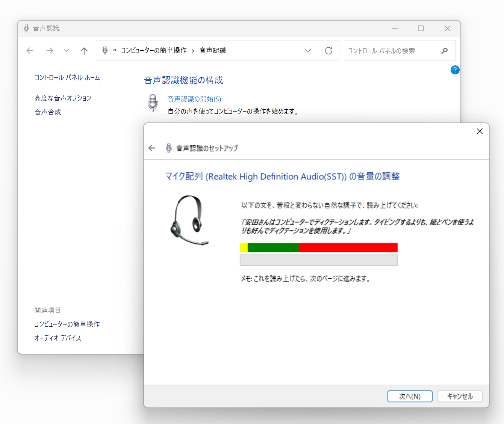Click the search magnifier icon
The image size is (504, 424).
pos(445,50)
